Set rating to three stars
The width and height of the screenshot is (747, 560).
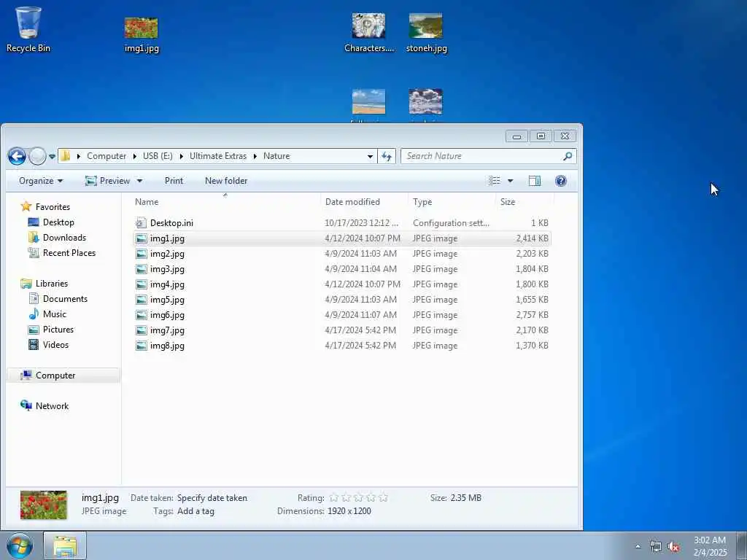[359, 498]
